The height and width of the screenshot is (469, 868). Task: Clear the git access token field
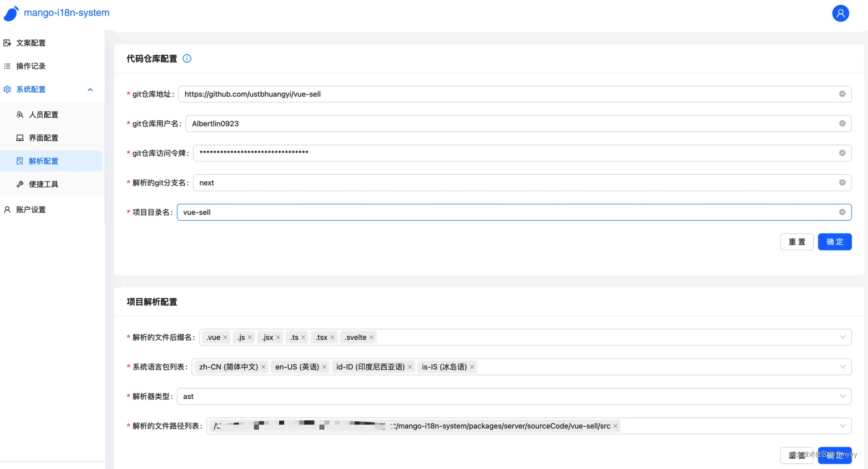coord(842,153)
